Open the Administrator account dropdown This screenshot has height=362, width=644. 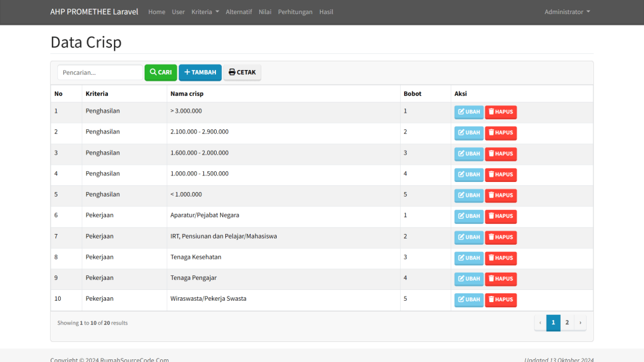pos(567,12)
